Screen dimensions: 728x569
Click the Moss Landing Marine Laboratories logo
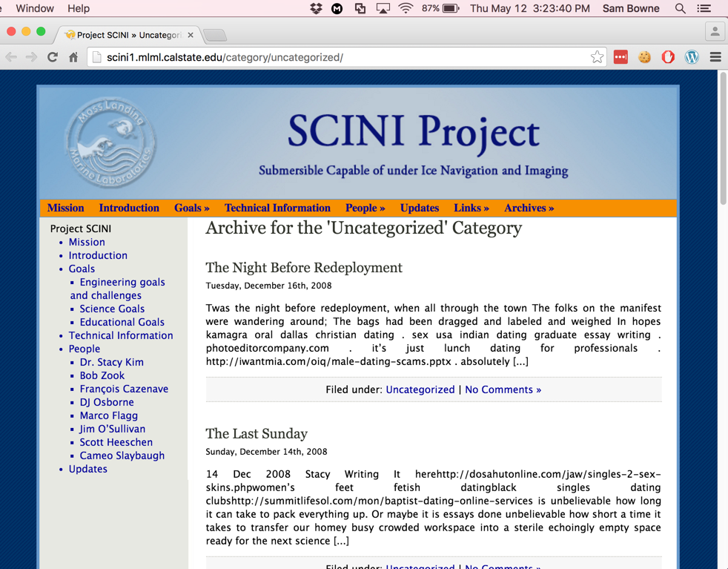[x=110, y=142]
